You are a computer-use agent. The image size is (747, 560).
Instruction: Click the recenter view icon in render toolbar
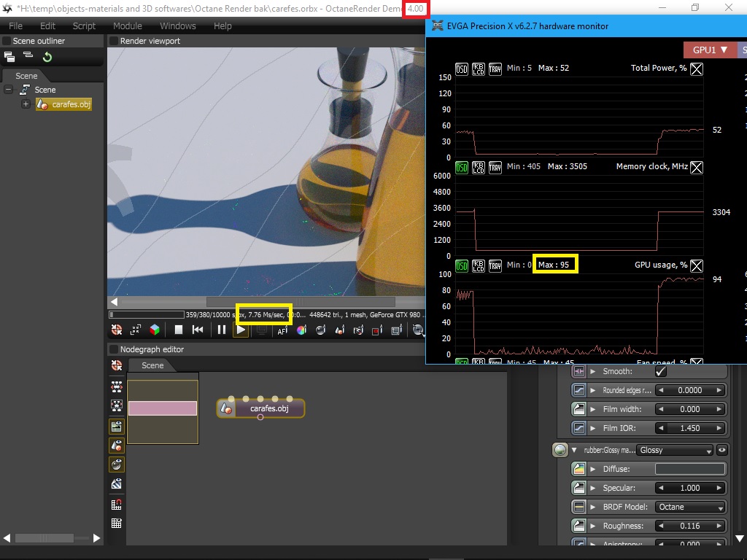[117, 330]
